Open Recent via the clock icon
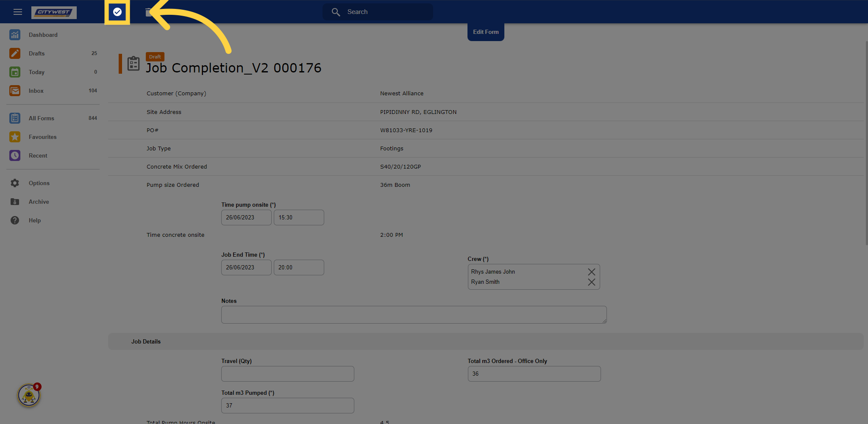This screenshot has height=424, width=868. click(x=38, y=155)
